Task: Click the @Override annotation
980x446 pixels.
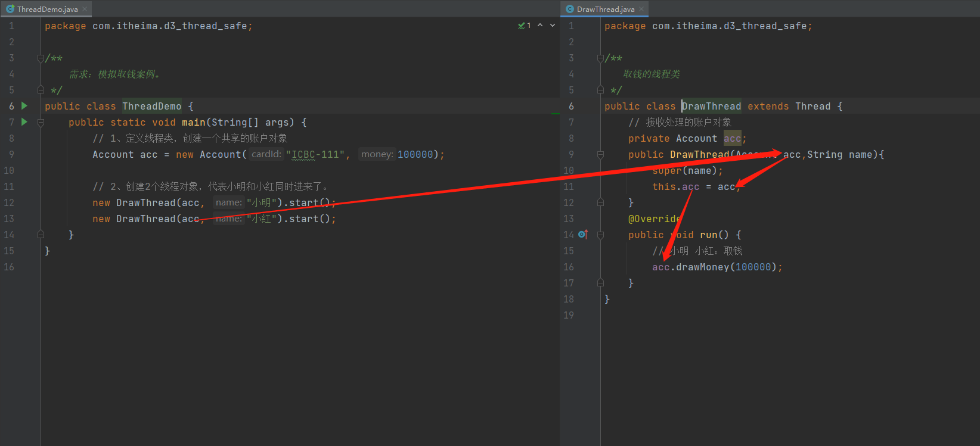Action: tap(655, 219)
